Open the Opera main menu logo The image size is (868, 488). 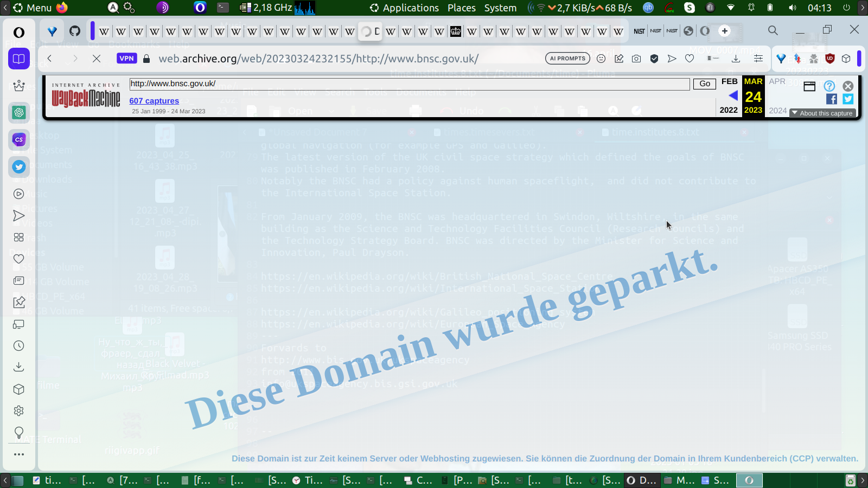(x=19, y=32)
